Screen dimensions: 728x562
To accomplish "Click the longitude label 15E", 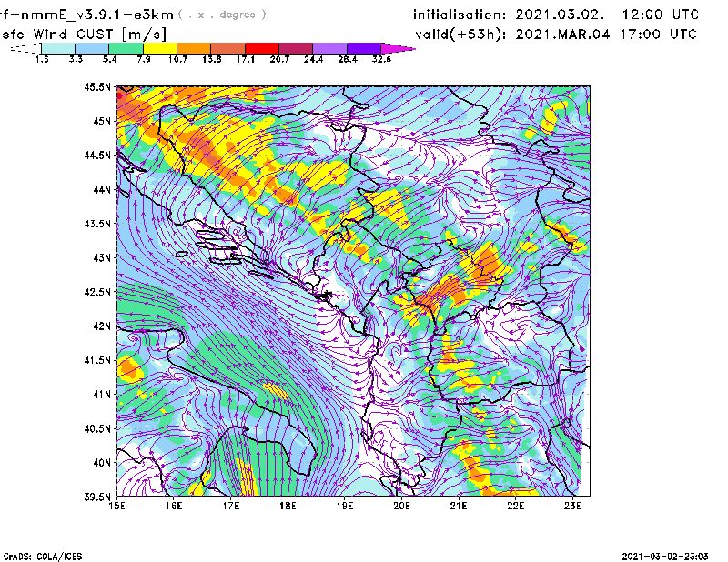I will 116,506.
